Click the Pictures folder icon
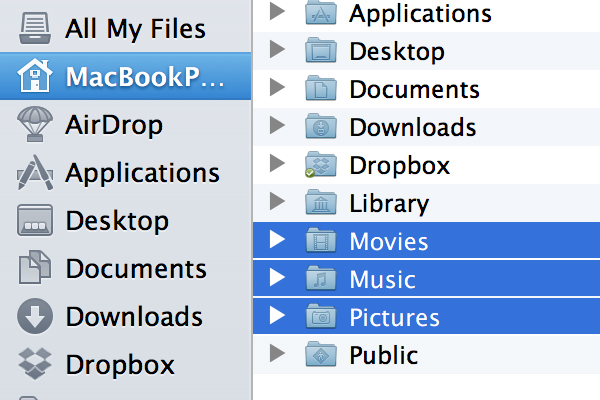Image resolution: width=600 pixels, height=400 pixels. point(321,316)
